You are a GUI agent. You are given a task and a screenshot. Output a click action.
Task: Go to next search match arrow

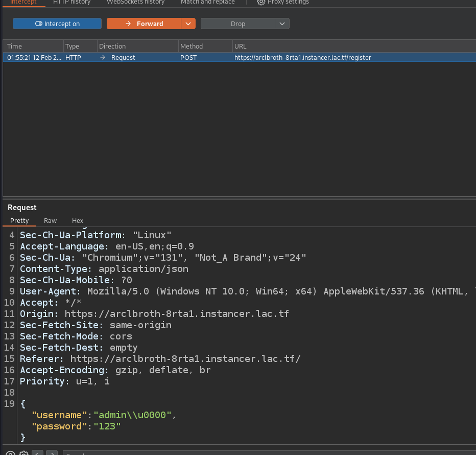[x=52, y=453]
